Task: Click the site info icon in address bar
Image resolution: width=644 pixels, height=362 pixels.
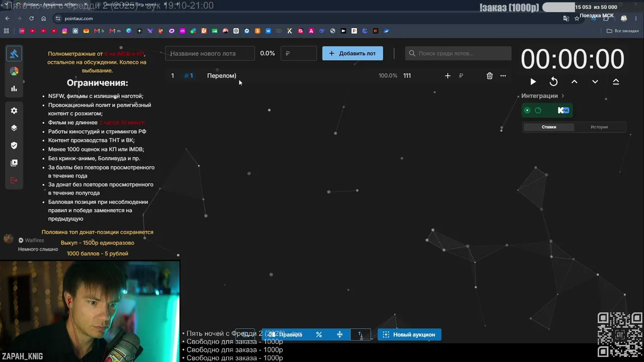Action: [x=58, y=19]
